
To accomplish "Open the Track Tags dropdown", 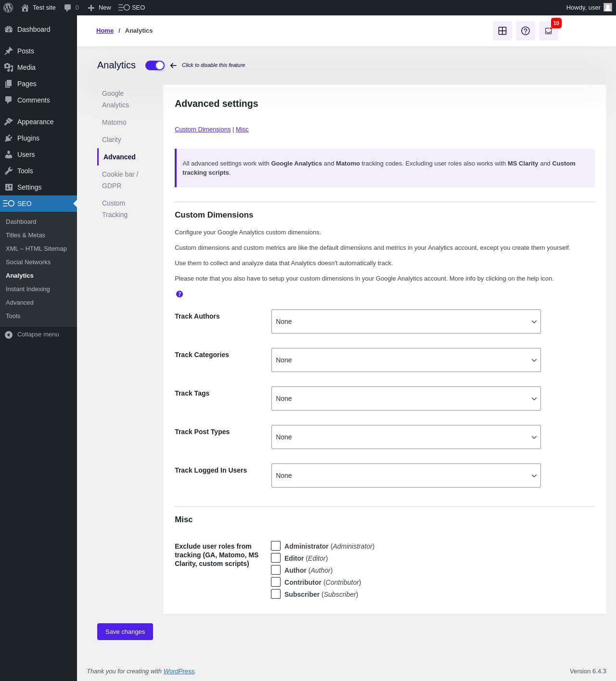I will click(x=406, y=398).
